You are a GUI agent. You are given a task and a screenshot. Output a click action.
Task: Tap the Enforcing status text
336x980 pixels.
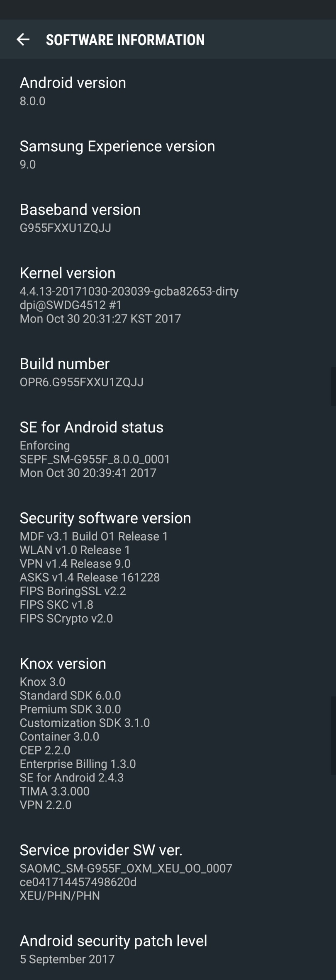45,445
